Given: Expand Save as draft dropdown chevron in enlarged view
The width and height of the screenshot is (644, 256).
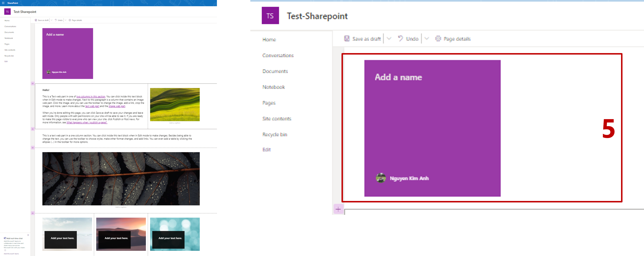Looking at the screenshot, I should coord(389,39).
